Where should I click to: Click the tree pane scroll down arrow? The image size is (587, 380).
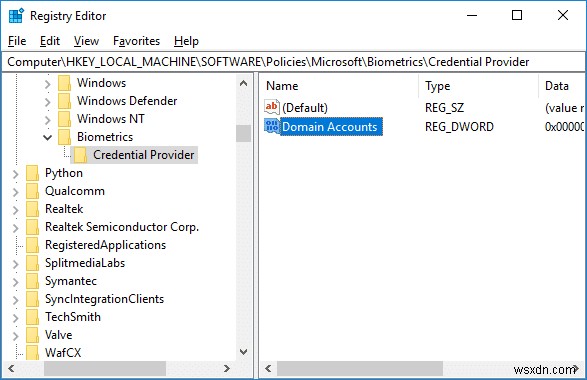[243, 352]
